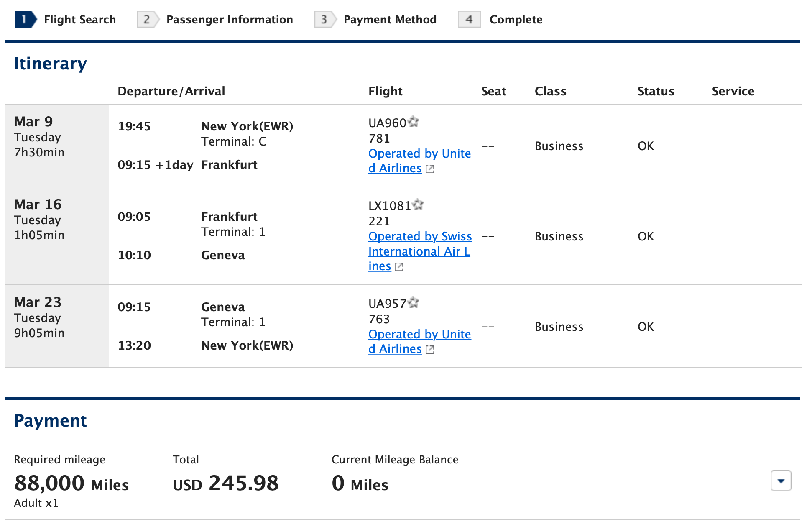Expand the Current Mileage Balance dropdown arrow
Viewport: 812px width, 532px height.
point(780,481)
